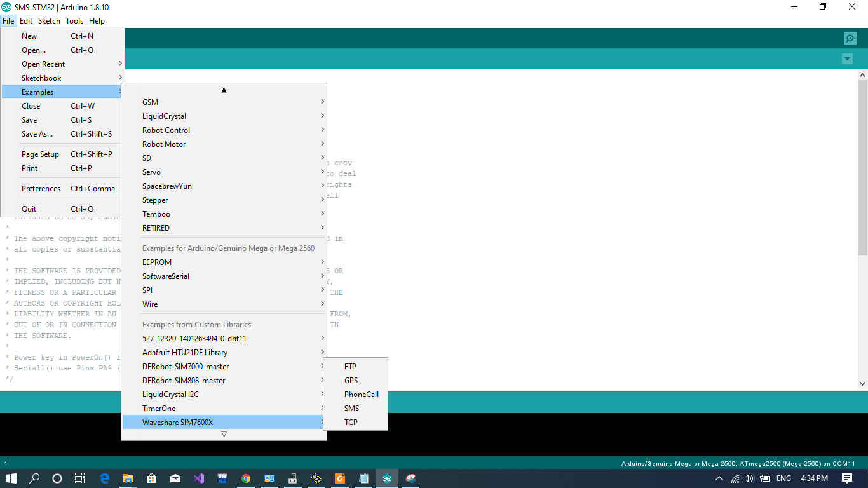Open the Tools menu

[74, 21]
